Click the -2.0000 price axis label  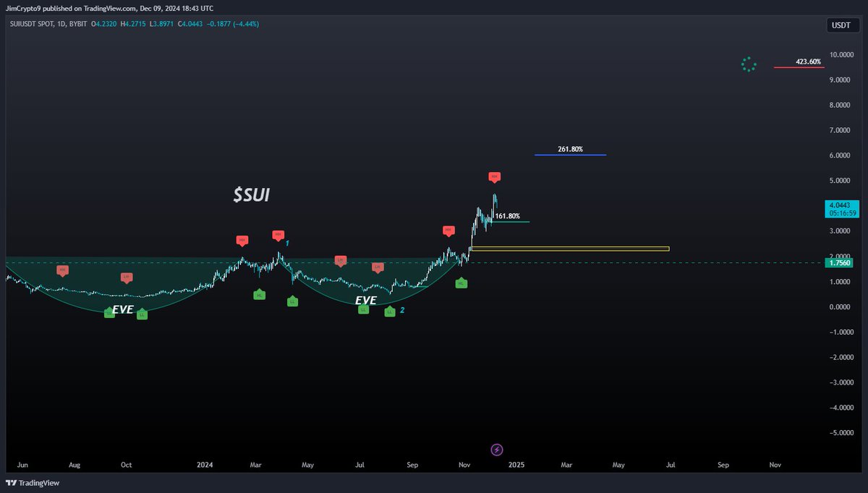click(843, 358)
